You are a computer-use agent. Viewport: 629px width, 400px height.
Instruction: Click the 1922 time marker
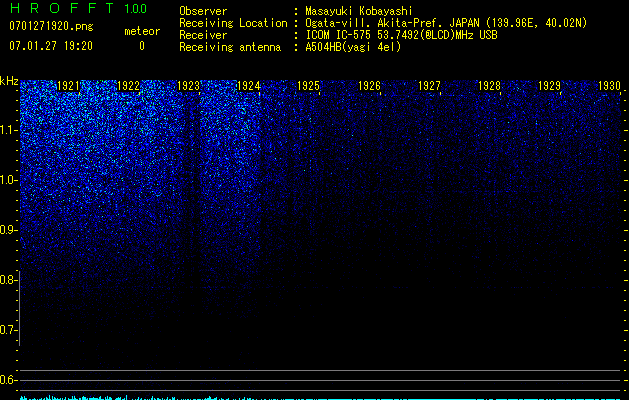128,85
